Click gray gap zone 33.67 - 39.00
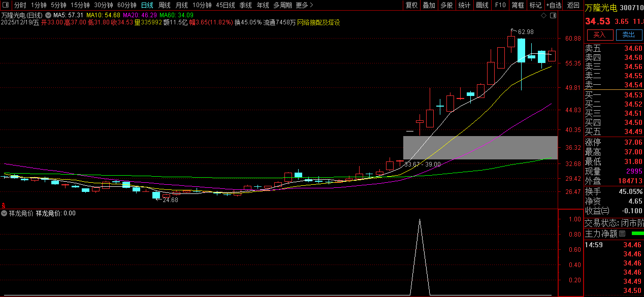Screen dimensions: 644x297 coord(480,148)
